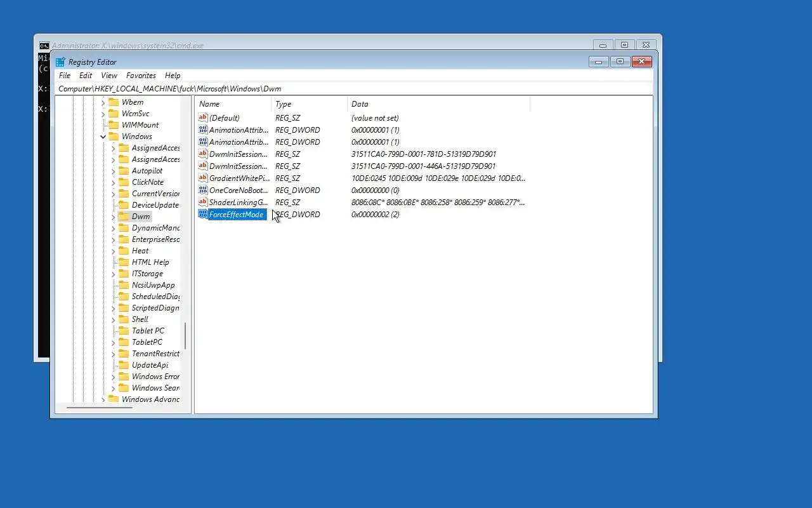
Task: Select the ITStorage key label
Action: click(147, 274)
